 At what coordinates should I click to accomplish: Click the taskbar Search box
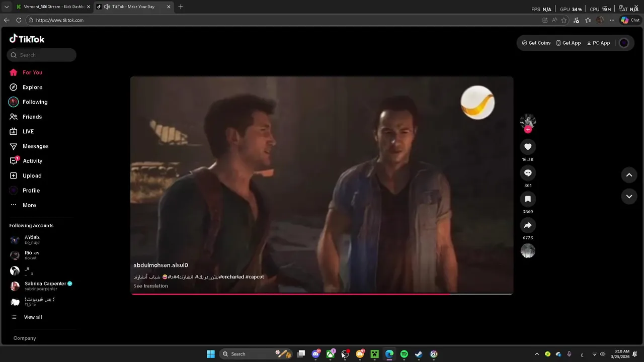pyautogui.click(x=256, y=354)
